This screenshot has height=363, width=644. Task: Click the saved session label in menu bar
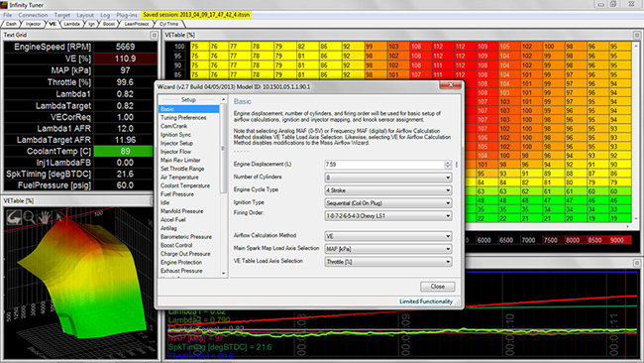pos(196,15)
